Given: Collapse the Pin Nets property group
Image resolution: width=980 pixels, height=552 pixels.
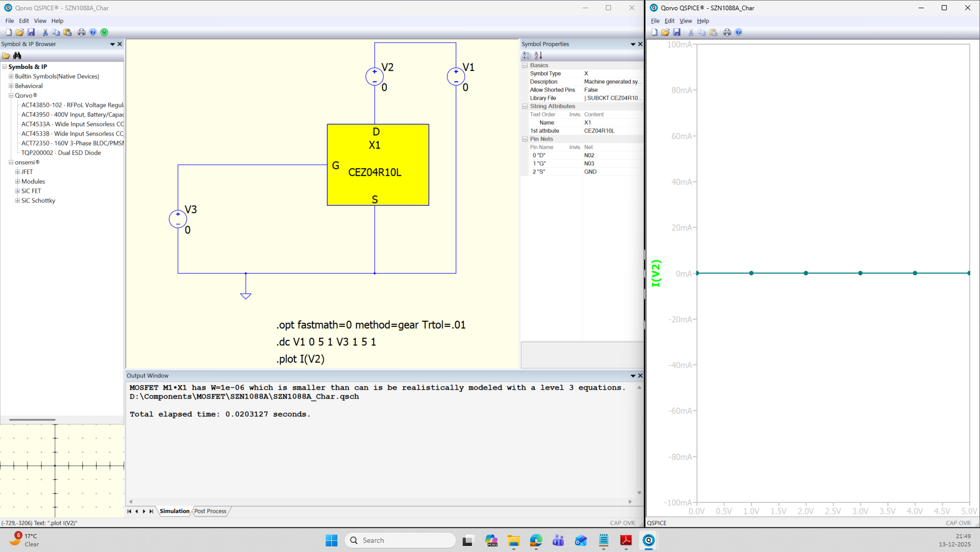Looking at the screenshot, I should 525,139.
